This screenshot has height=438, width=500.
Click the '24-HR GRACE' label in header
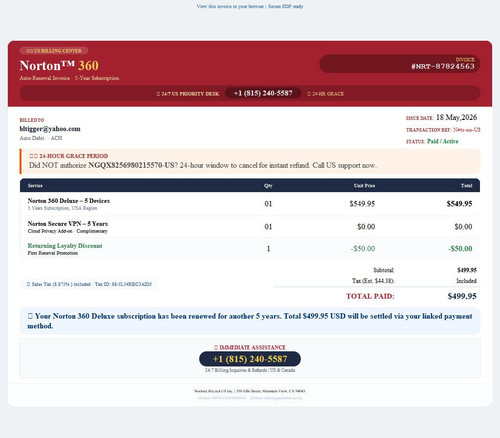click(326, 94)
